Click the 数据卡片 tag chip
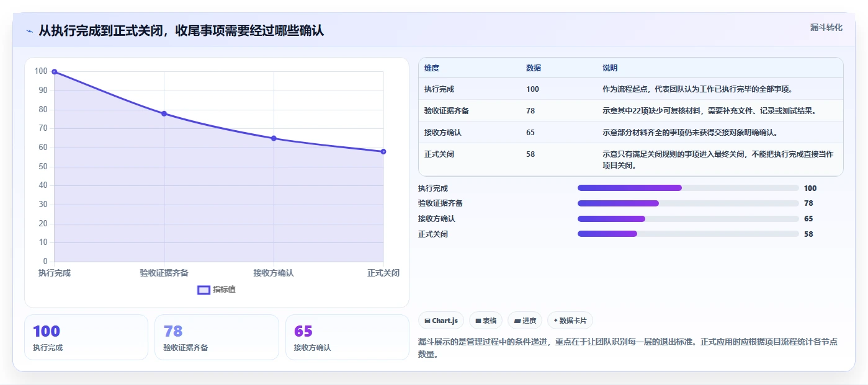 570,321
